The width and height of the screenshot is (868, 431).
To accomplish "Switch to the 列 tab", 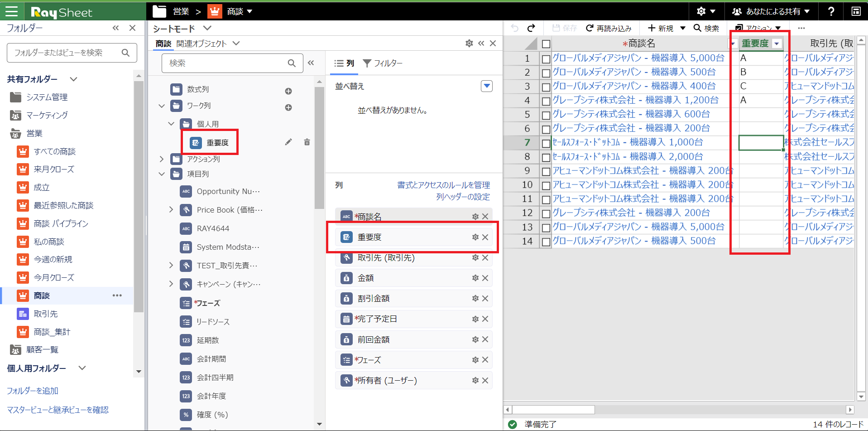I will (344, 63).
